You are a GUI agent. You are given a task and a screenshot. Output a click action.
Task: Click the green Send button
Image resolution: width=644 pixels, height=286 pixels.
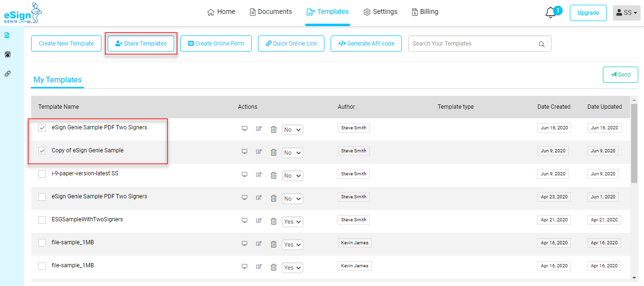point(621,75)
